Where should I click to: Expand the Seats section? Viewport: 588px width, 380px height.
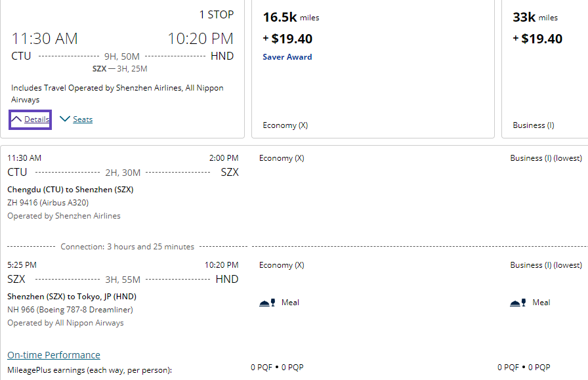pyautogui.click(x=76, y=119)
